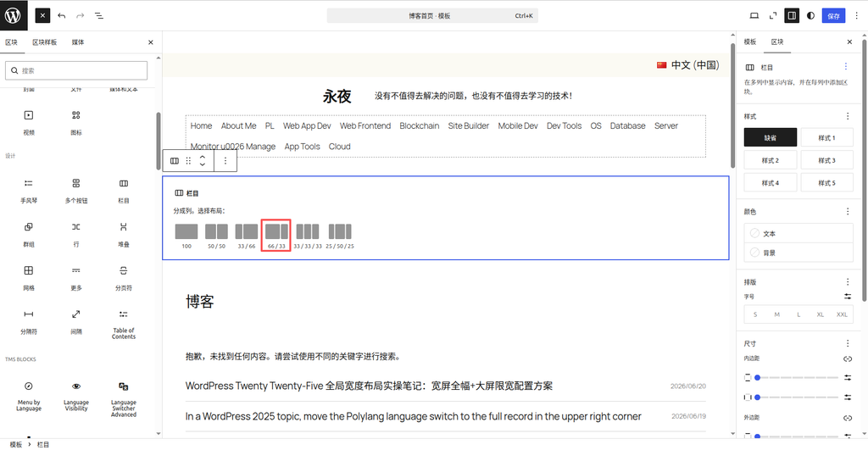The image size is (868, 450).
Task: Open the 背景 background color picker
Action: [798, 253]
